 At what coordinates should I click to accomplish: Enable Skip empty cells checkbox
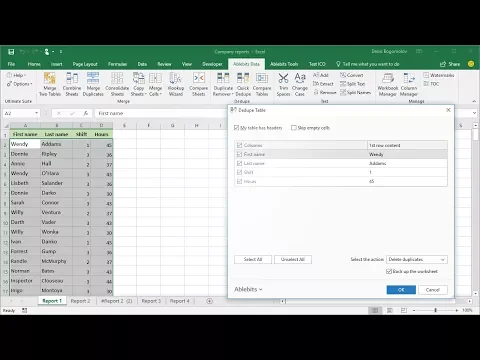[294, 128]
